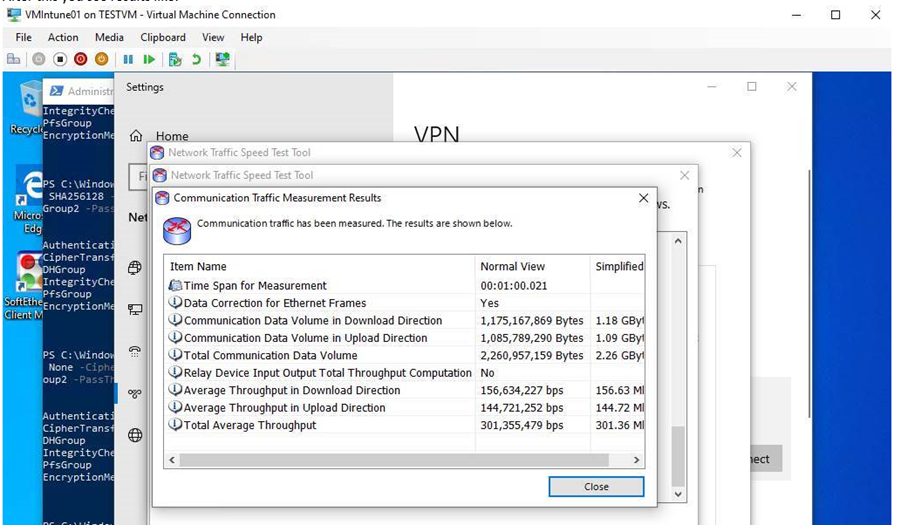
Task: Open the Help menu
Action: (x=251, y=37)
